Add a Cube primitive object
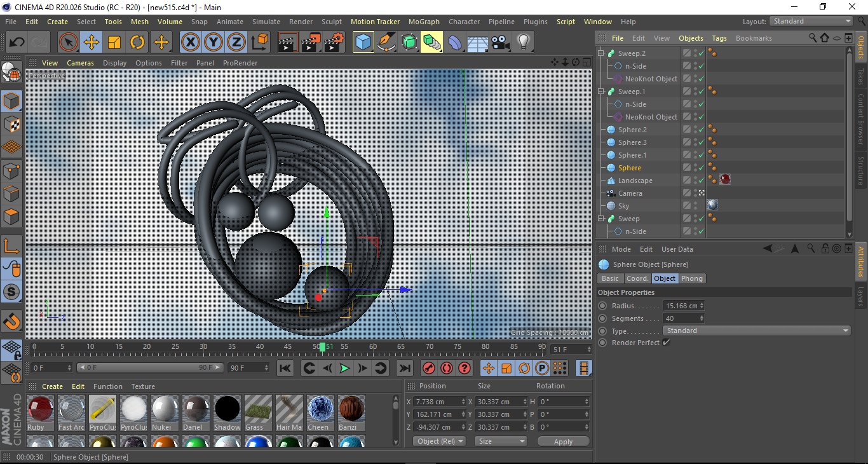Screen dimensions: 868x464 [363, 43]
